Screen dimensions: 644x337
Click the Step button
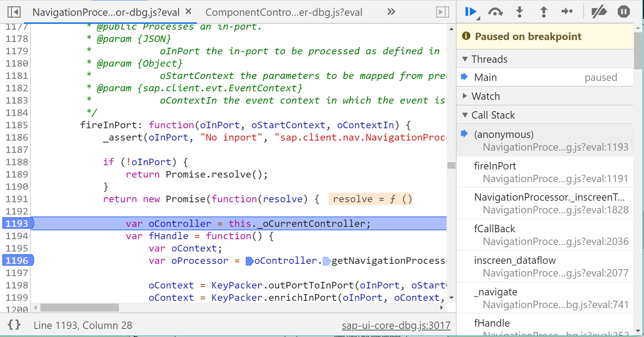(567, 12)
